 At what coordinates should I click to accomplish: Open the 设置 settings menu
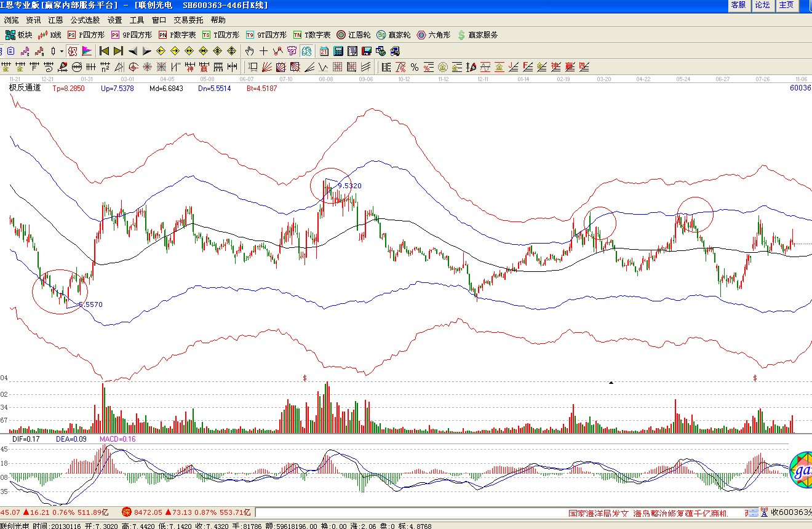pyautogui.click(x=115, y=20)
